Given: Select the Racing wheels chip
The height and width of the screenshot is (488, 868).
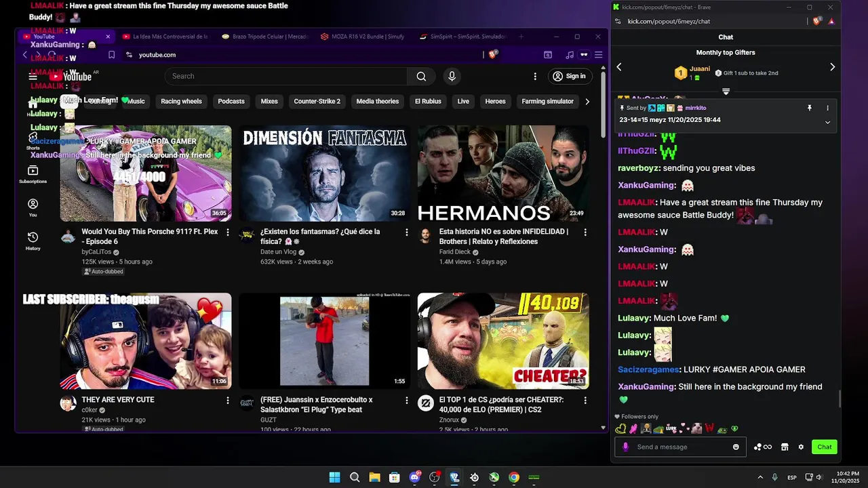Looking at the screenshot, I should coord(181,102).
